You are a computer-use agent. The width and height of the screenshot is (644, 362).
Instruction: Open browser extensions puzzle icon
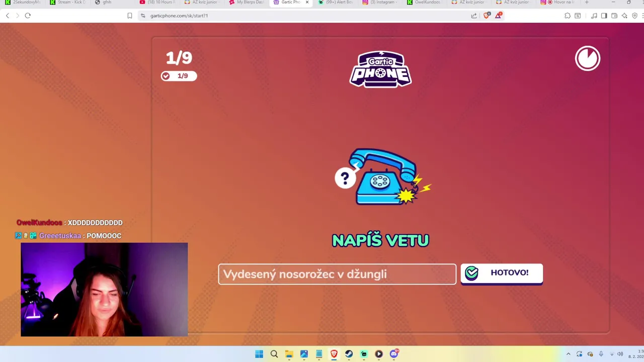568,16
